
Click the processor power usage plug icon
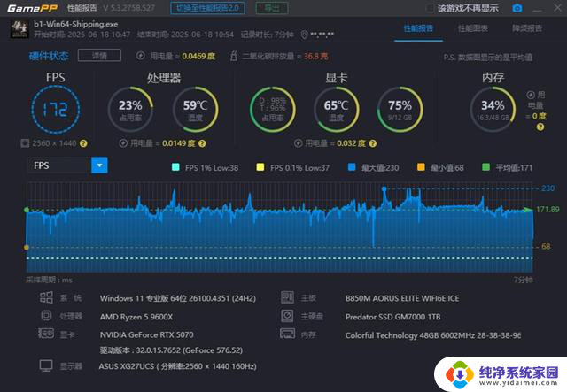coord(123,143)
